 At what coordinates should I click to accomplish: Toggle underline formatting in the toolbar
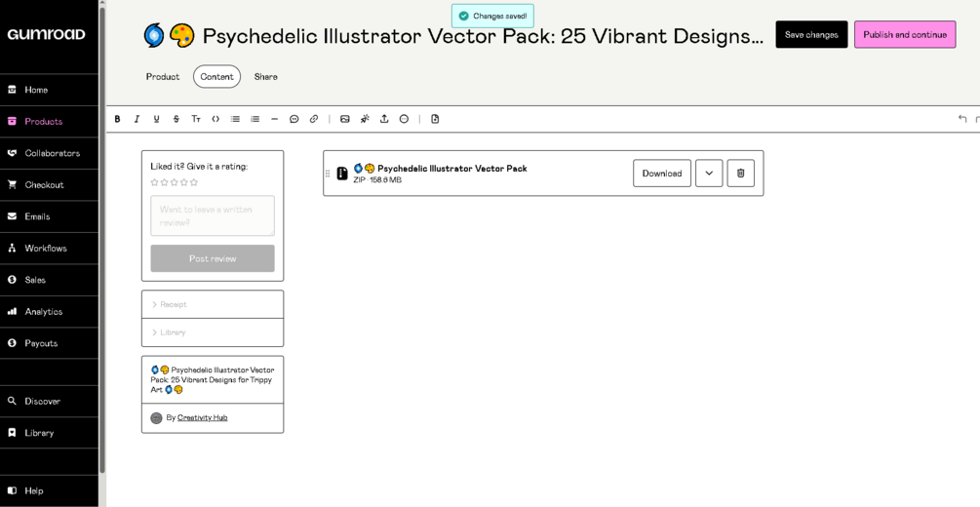click(156, 119)
